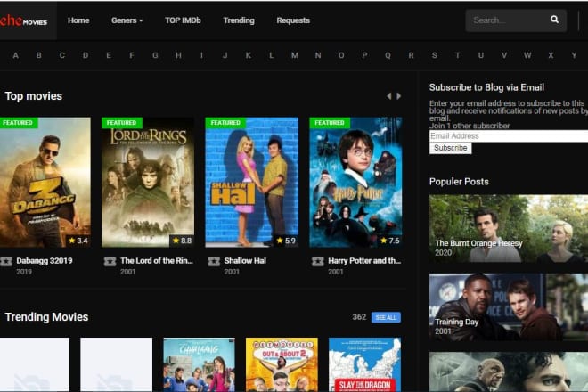This screenshot has width=588, height=392.
Task: Click the Email Address input field
Action: tap(509, 135)
